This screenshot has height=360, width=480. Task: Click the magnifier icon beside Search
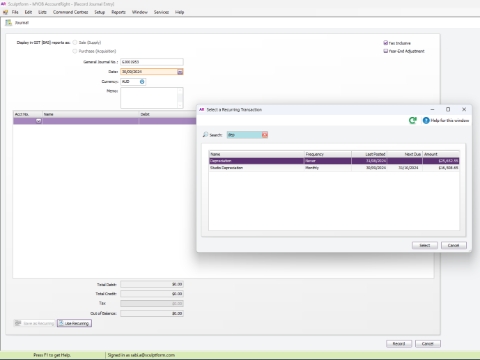click(x=205, y=135)
